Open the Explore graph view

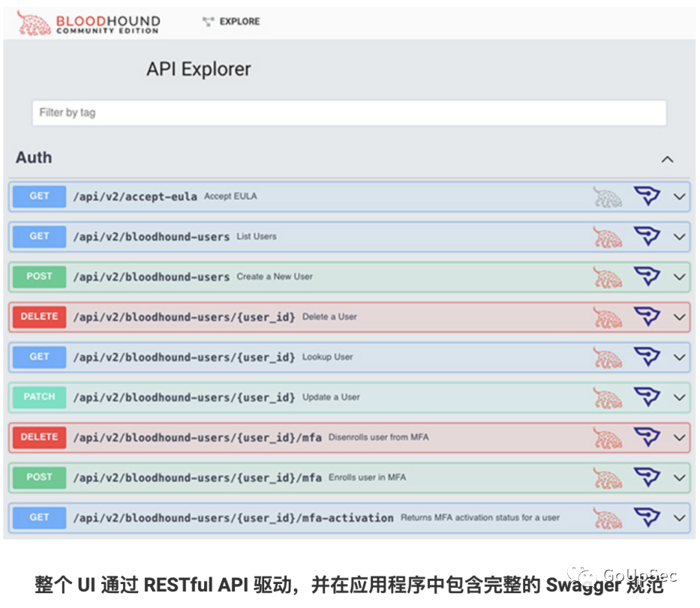[x=231, y=22]
